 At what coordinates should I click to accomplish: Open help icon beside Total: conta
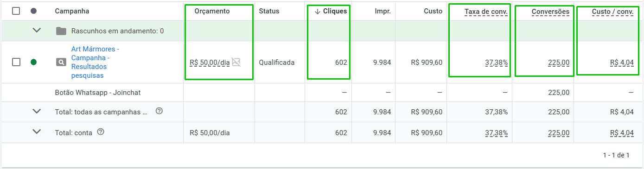click(x=100, y=132)
